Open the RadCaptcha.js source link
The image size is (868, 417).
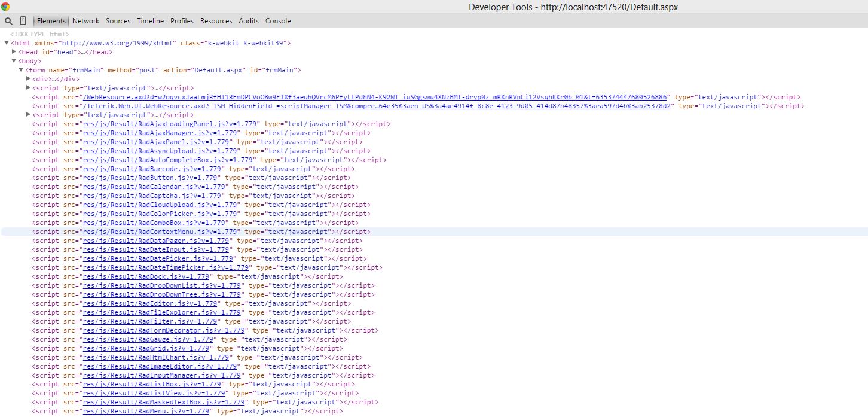(152, 196)
